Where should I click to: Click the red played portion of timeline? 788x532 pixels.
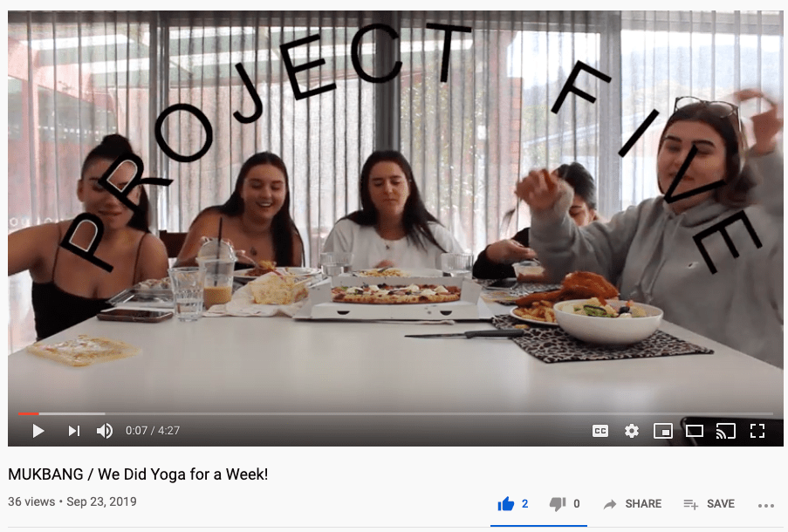click(x=28, y=414)
